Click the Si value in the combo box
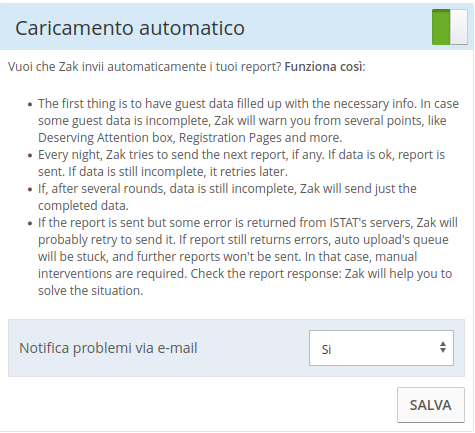475x433 pixels. coord(326,349)
